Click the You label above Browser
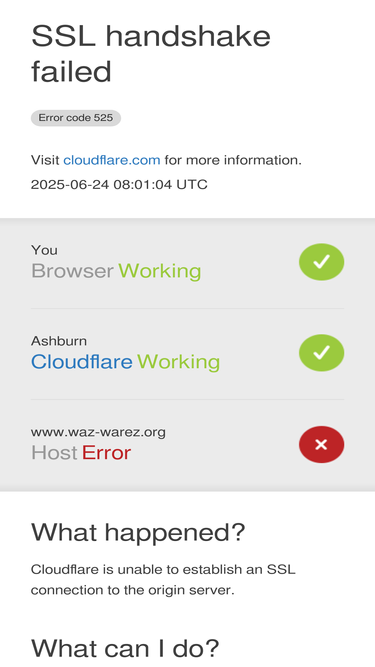Screen dimensions: 375x667 [44, 250]
